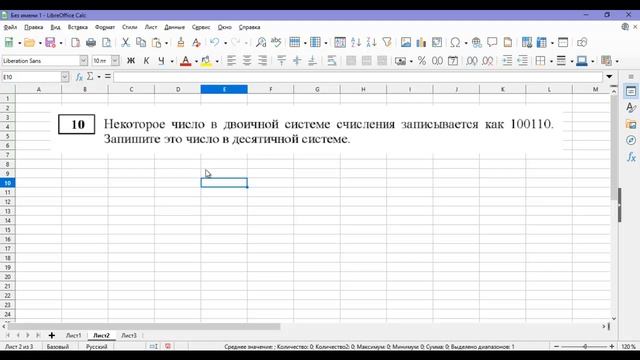640x360 pixels.
Task: Toggle align bottom vertical alignment
Action: coord(312,61)
